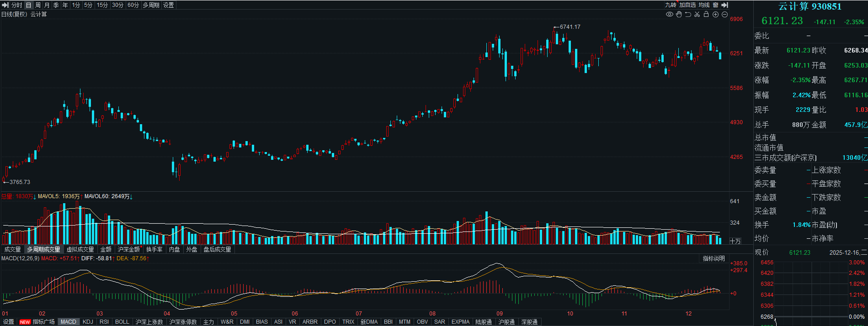868x326 pixels.
Task: Click the eye visibility icon above chart
Action: coord(669,15)
